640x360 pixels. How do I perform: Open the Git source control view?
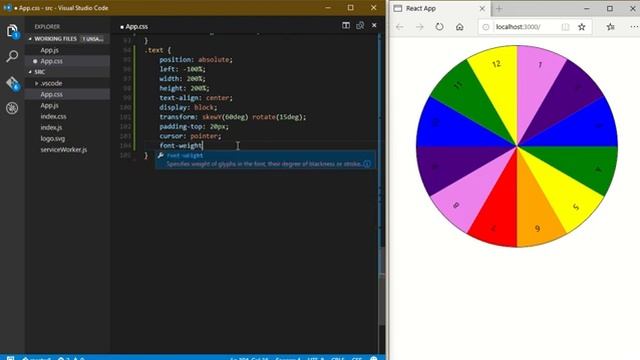[x=12, y=83]
